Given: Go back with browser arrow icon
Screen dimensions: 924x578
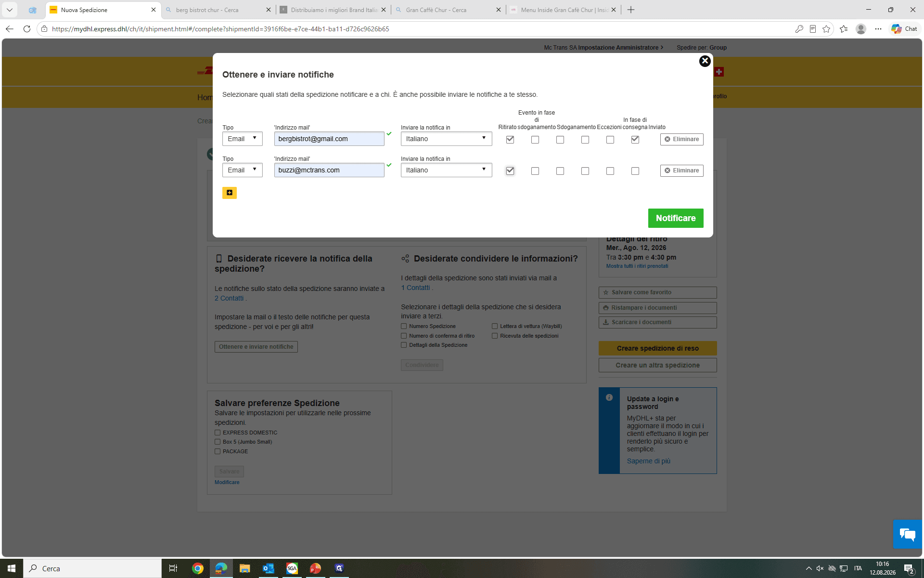Looking at the screenshot, I should (10, 29).
